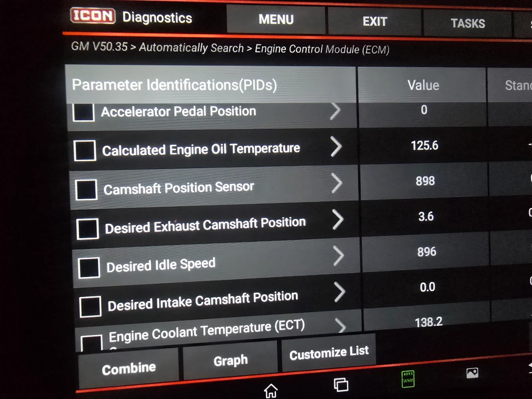
Task: Open Customize List
Action: coord(329,352)
